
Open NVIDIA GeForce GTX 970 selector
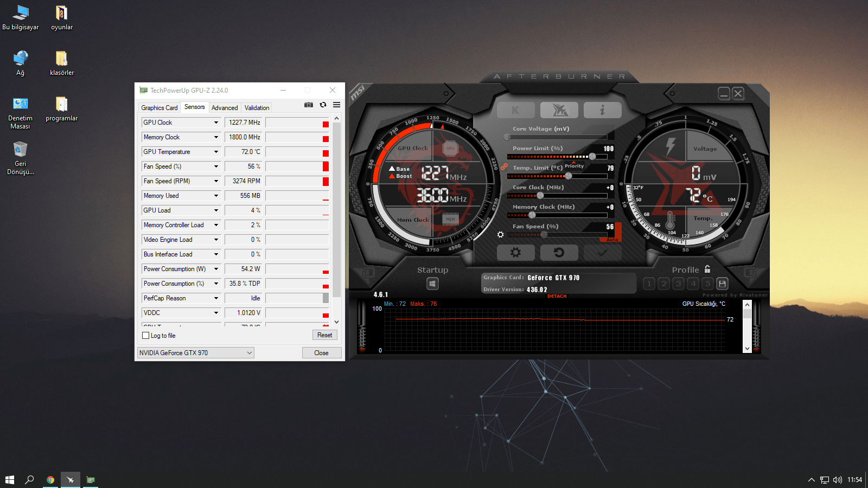point(196,353)
